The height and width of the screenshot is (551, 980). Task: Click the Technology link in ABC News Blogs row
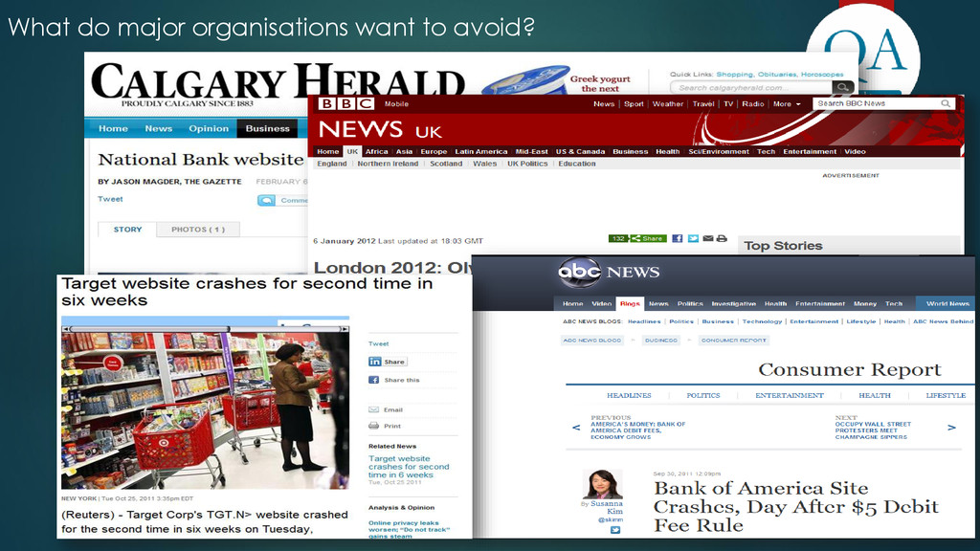762,321
